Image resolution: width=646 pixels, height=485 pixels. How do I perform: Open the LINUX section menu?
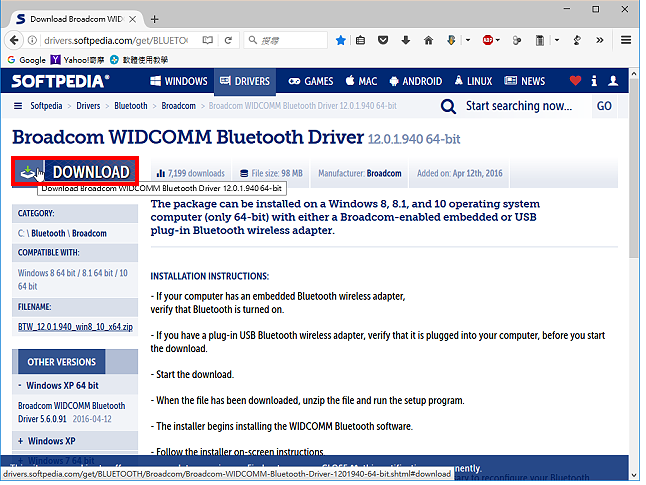(473, 81)
